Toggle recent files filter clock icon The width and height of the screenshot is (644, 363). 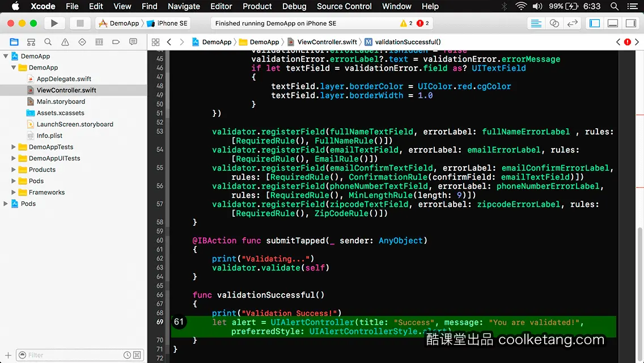[128, 355]
